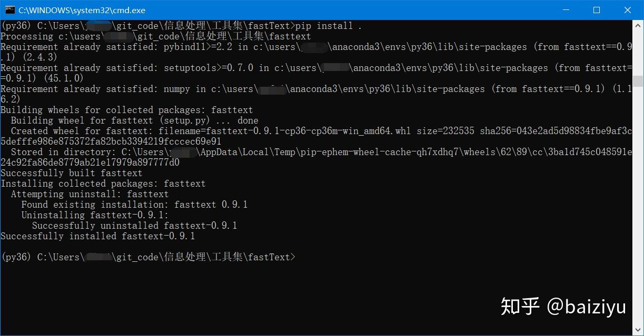644x336 pixels.
Task: Click the maximize button in the title bar
Action: [x=597, y=10]
